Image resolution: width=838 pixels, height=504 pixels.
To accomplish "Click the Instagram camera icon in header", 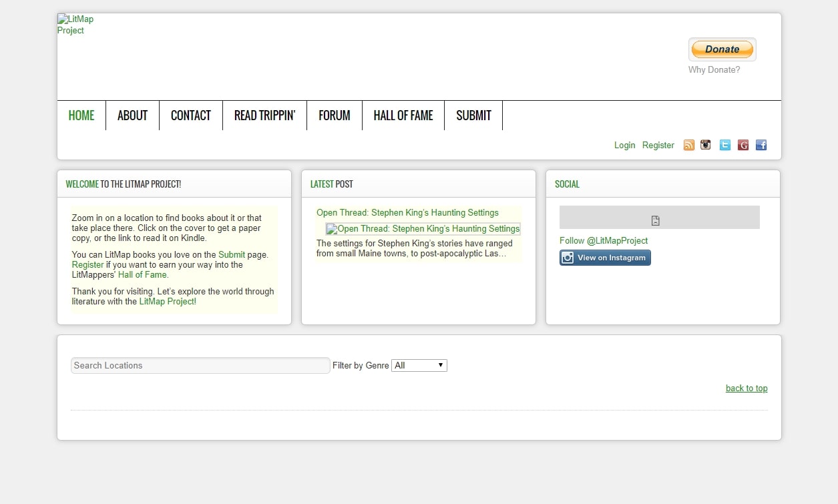I will point(705,145).
